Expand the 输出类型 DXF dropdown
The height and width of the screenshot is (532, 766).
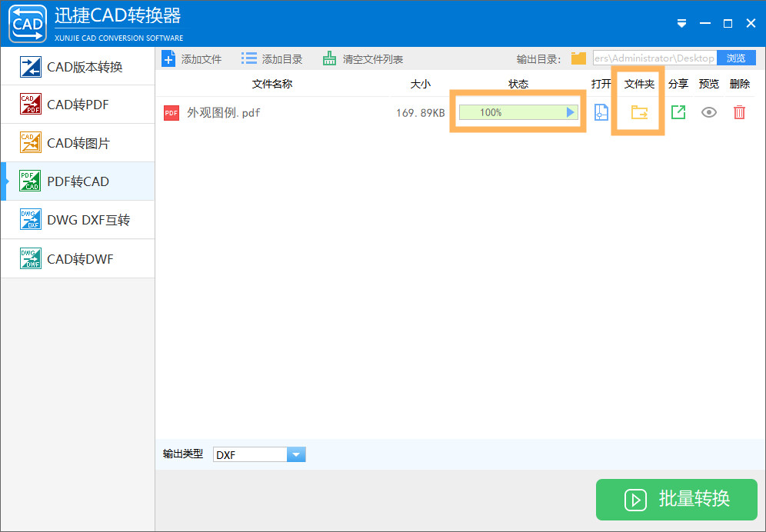pos(295,454)
